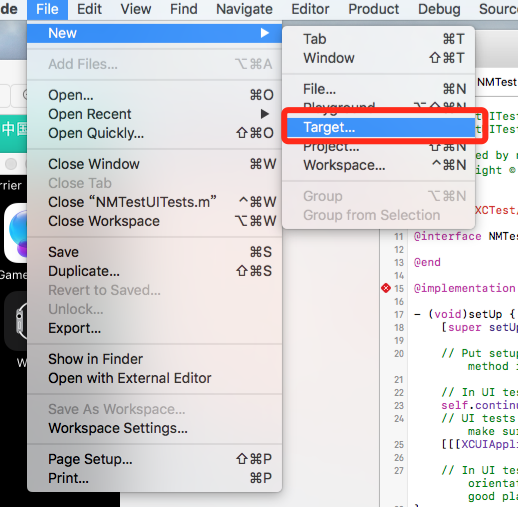Open the Navigate menu
The image size is (518, 507).
tap(244, 9)
